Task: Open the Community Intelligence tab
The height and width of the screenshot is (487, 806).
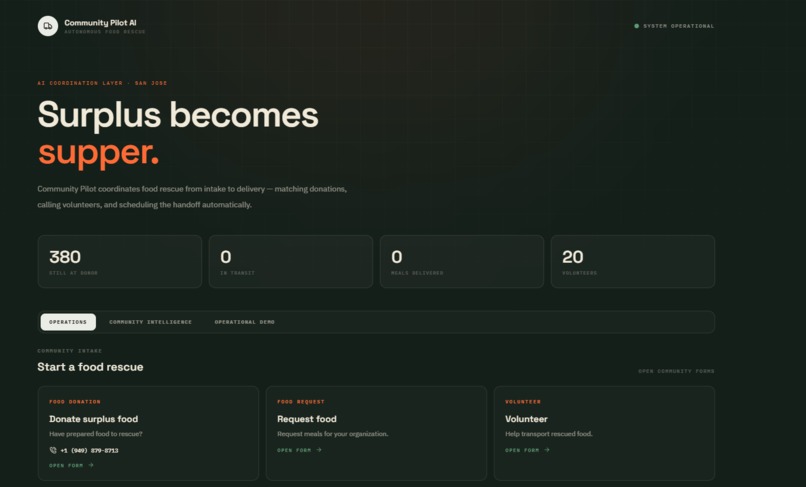Action: pos(150,322)
